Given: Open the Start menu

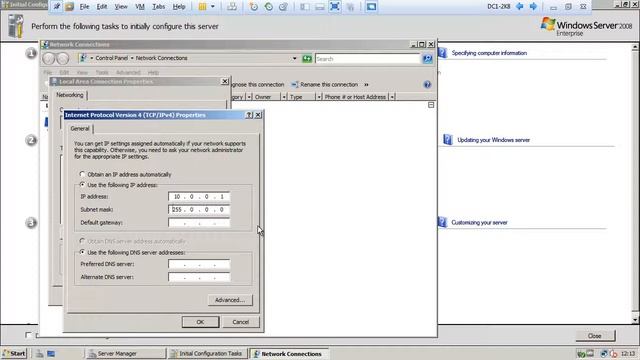Looking at the screenshot, I should point(14,353).
